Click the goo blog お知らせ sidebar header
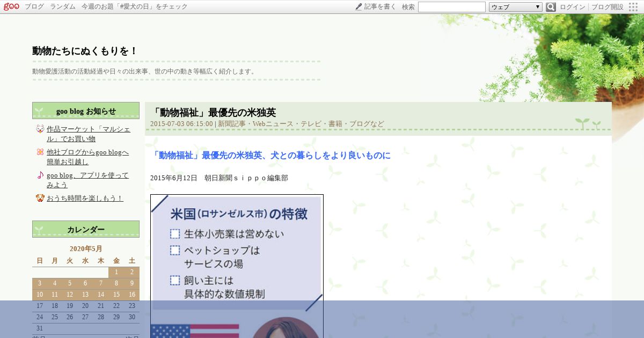644x338 pixels. [x=86, y=111]
